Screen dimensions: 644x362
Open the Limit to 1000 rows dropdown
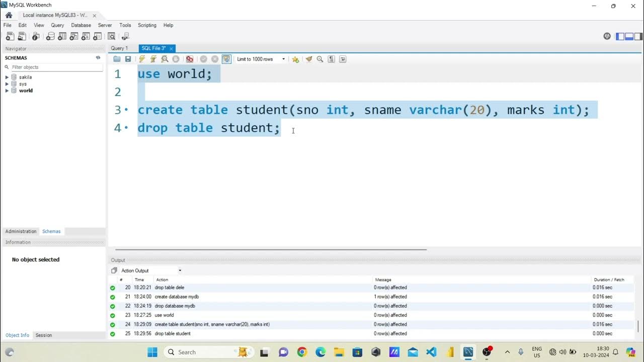point(261,59)
